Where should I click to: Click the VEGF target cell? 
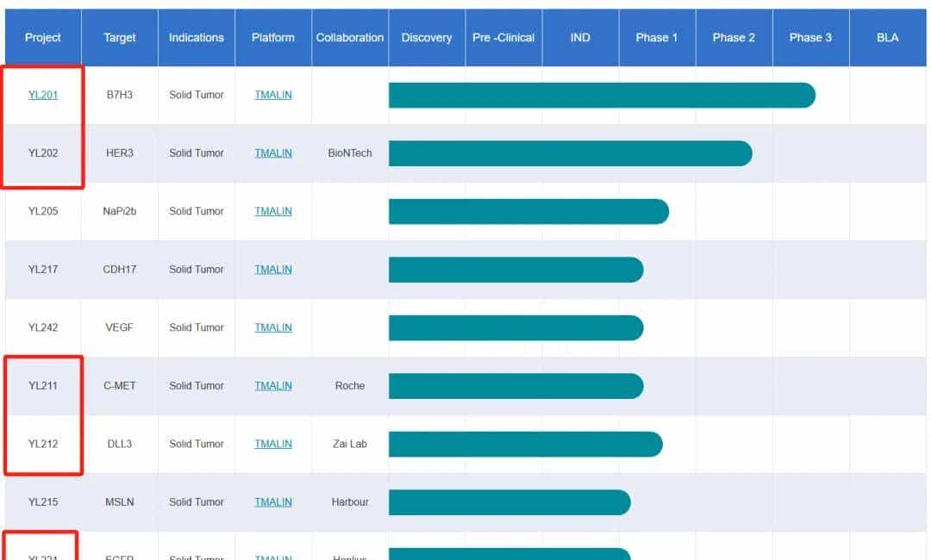[x=119, y=327]
